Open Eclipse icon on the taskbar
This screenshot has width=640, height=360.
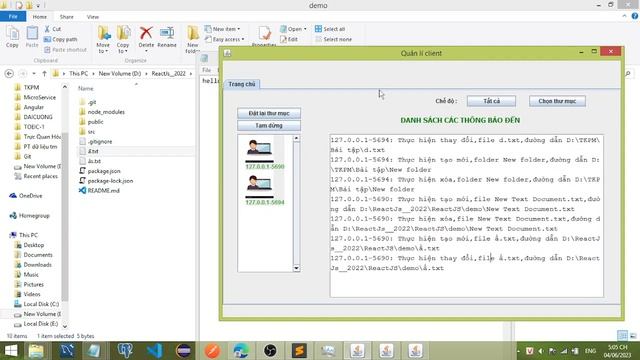pyautogui.click(x=183, y=351)
